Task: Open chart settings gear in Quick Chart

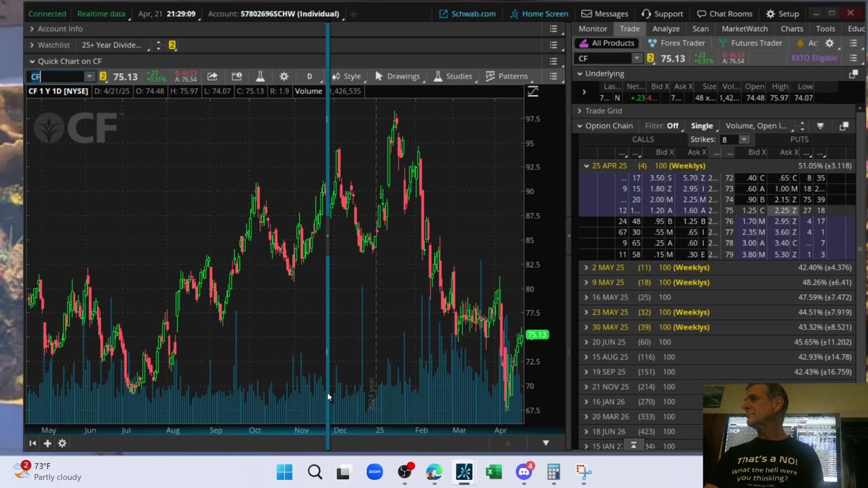Action: (x=283, y=76)
